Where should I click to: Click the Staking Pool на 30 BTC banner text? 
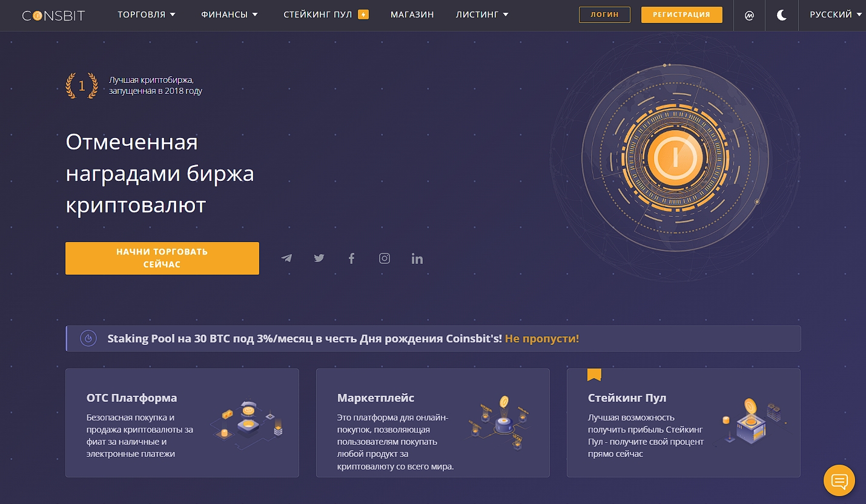tap(305, 338)
